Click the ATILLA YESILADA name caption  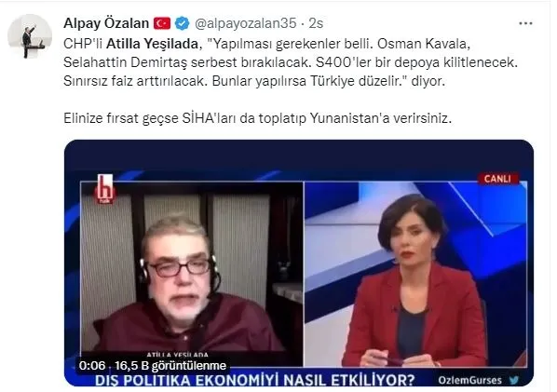(x=178, y=355)
